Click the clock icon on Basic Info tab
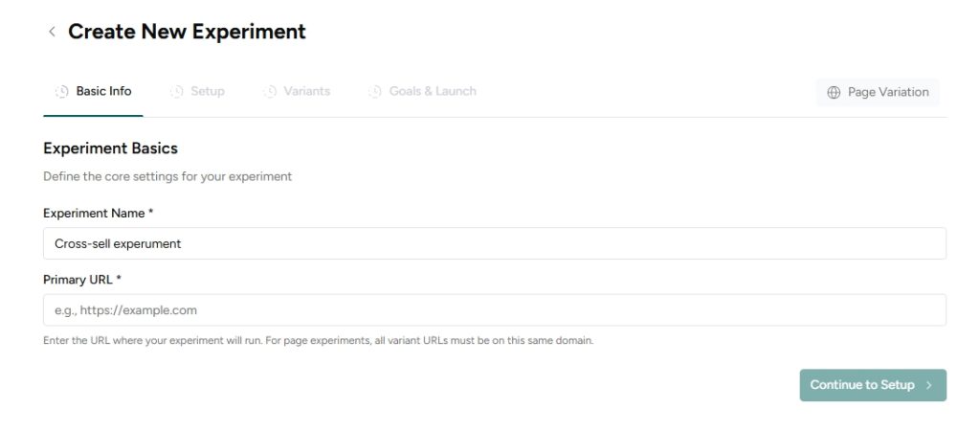The image size is (980, 432). point(62,92)
